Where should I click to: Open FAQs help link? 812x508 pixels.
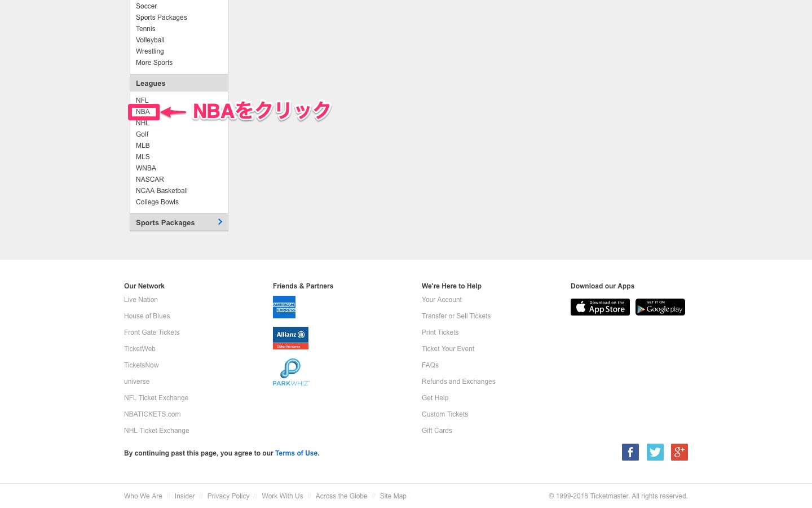pyautogui.click(x=430, y=365)
